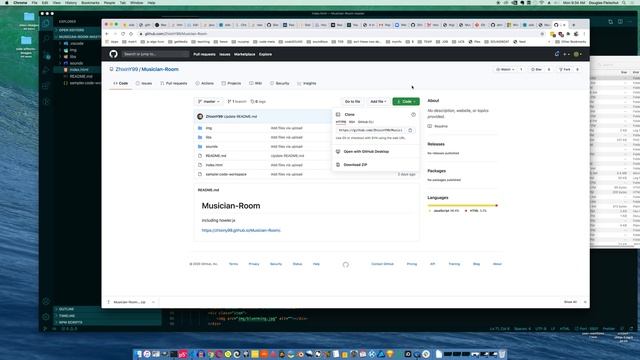The image size is (640, 360).
Task: Open Finder from the Dock
Action: [138, 354]
